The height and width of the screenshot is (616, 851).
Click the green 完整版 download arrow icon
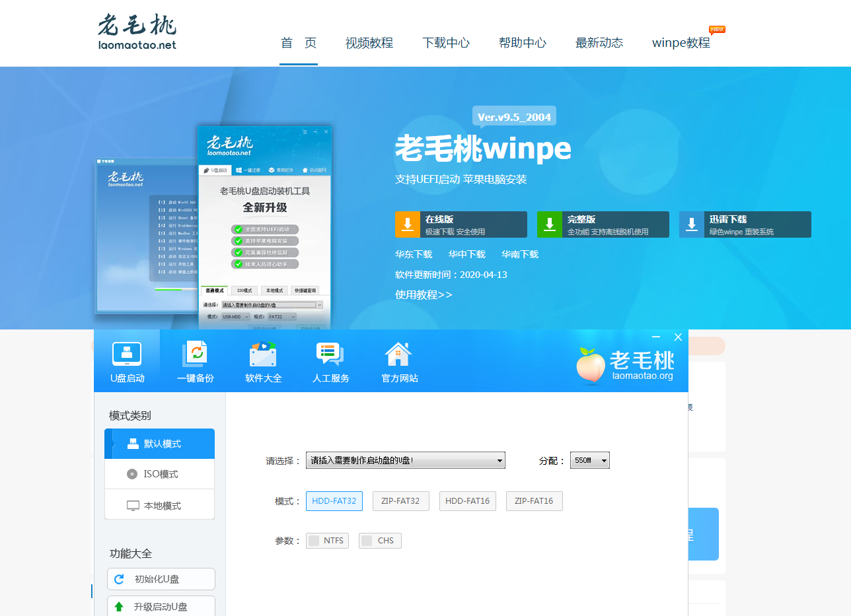pyautogui.click(x=550, y=224)
